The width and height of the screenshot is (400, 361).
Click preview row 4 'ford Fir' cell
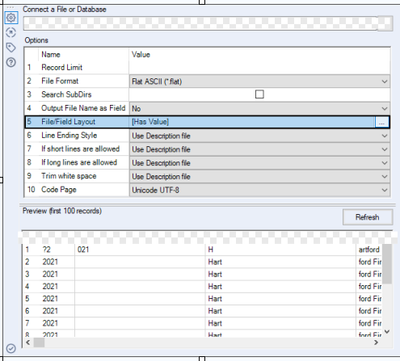pos(369,287)
